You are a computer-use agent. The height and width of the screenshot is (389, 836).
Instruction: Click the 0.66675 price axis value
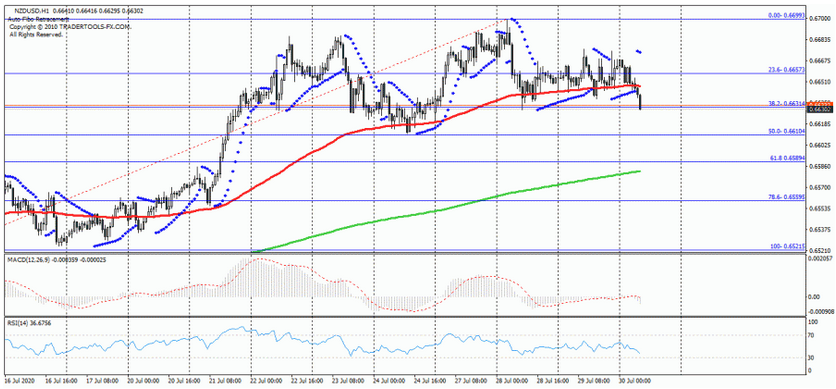coord(820,61)
